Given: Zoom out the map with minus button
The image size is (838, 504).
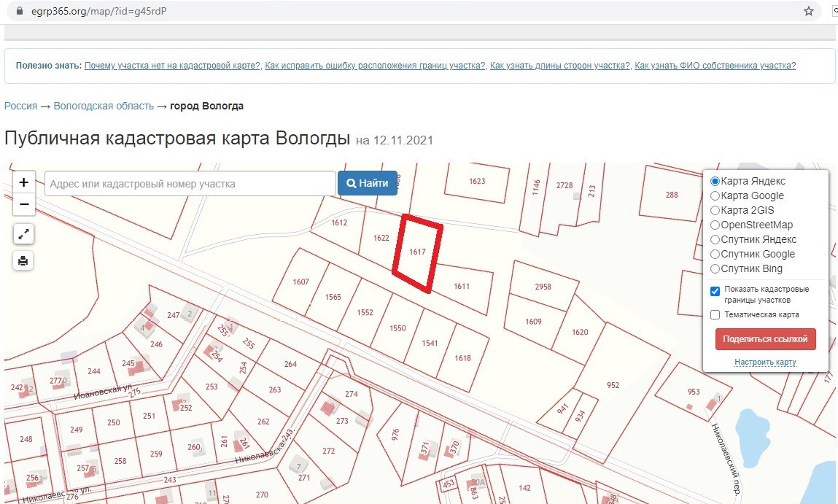Looking at the screenshot, I should pos(23,204).
